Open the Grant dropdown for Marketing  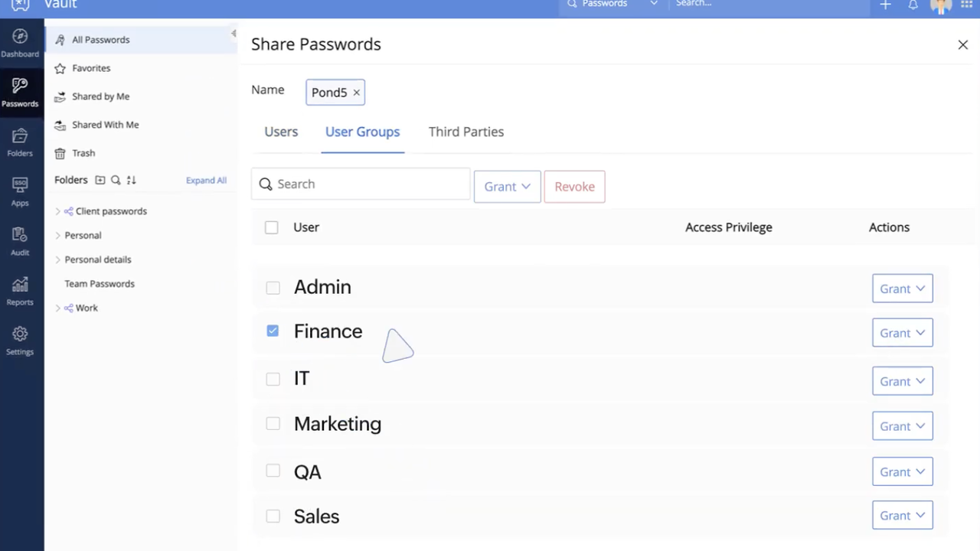(x=902, y=425)
